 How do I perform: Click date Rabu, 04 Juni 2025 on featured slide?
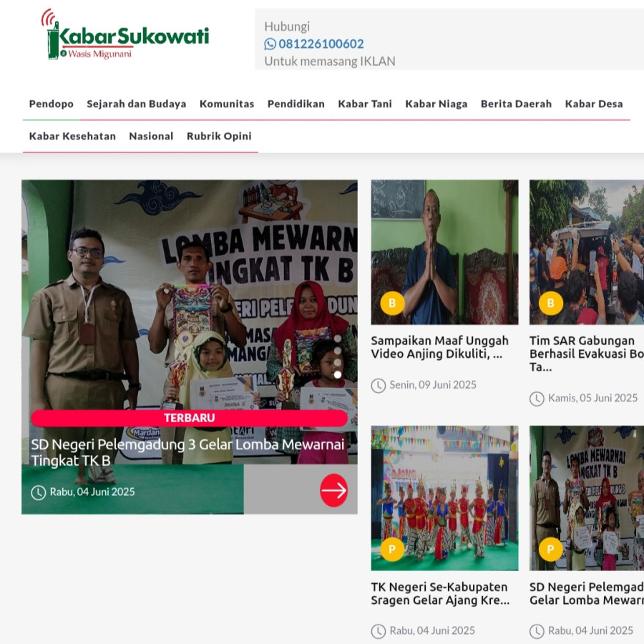(92, 492)
